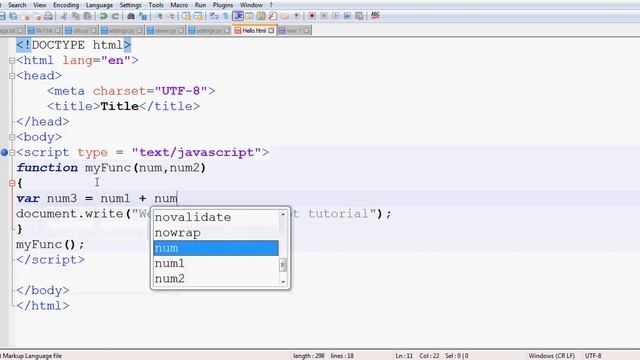The image size is (640, 360).
Task: Open the Window menu
Action: [x=251, y=5]
